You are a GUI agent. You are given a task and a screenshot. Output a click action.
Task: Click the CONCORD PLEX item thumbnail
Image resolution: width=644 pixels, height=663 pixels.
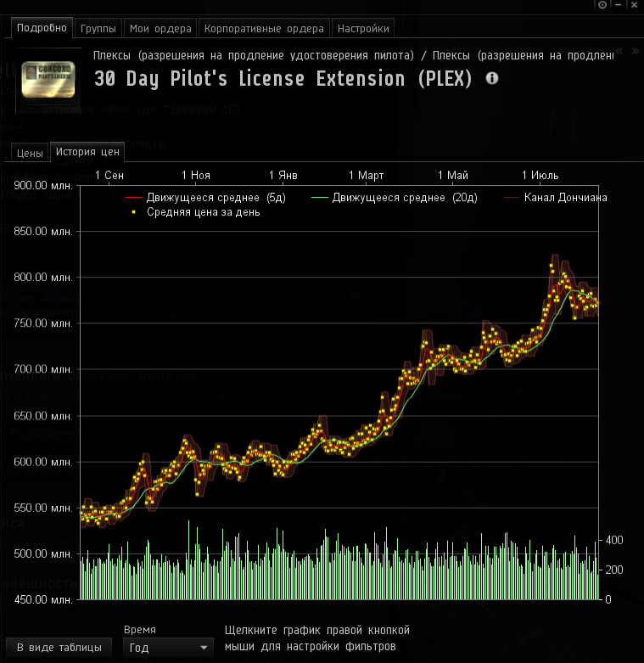pos(48,80)
